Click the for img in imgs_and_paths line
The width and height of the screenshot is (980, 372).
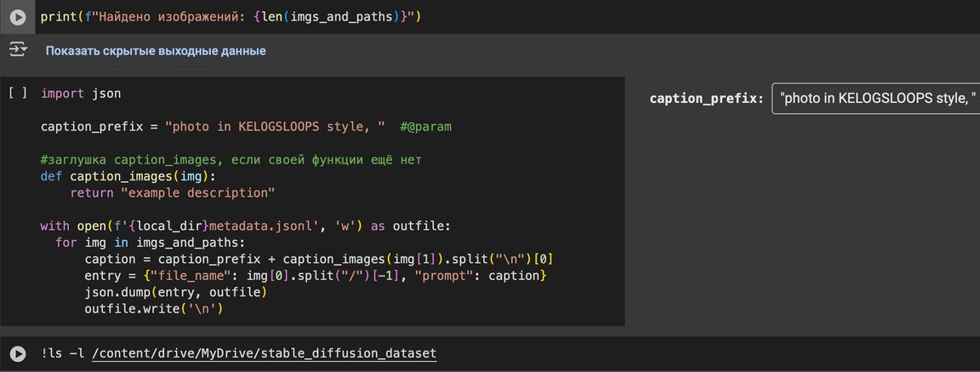coord(139,243)
